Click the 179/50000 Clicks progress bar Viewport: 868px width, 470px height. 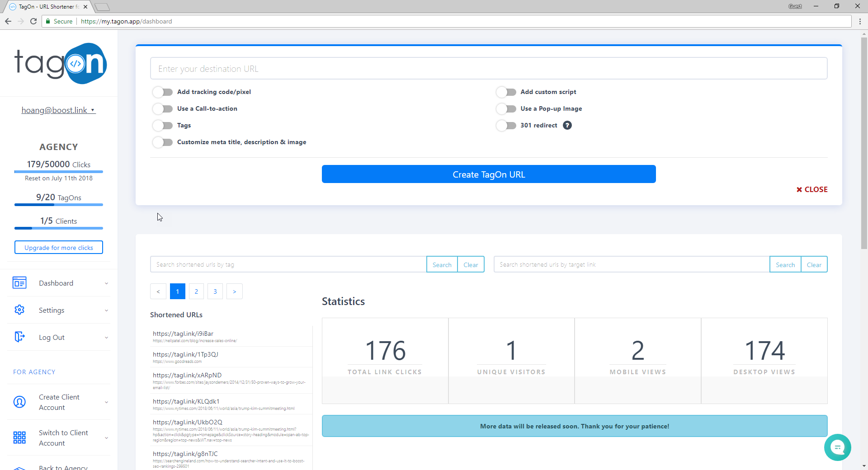[x=59, y=172]
